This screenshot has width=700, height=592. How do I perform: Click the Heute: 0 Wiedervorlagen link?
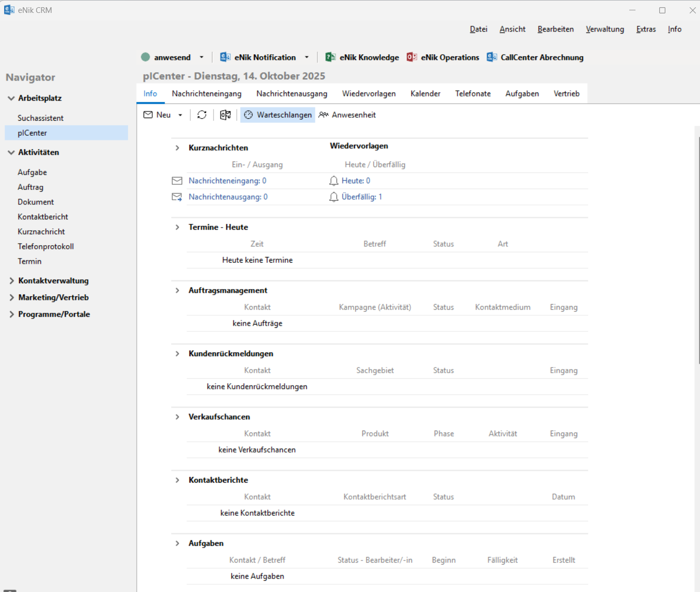coord(356,181)
